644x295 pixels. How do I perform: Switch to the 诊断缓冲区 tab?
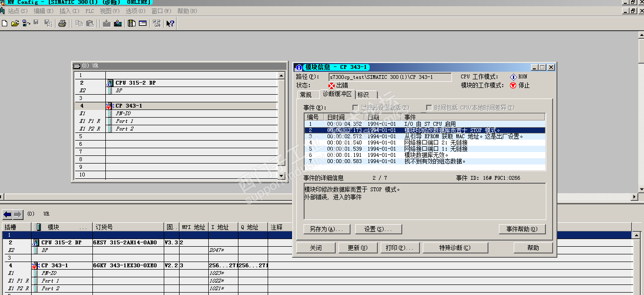point(337,94)
